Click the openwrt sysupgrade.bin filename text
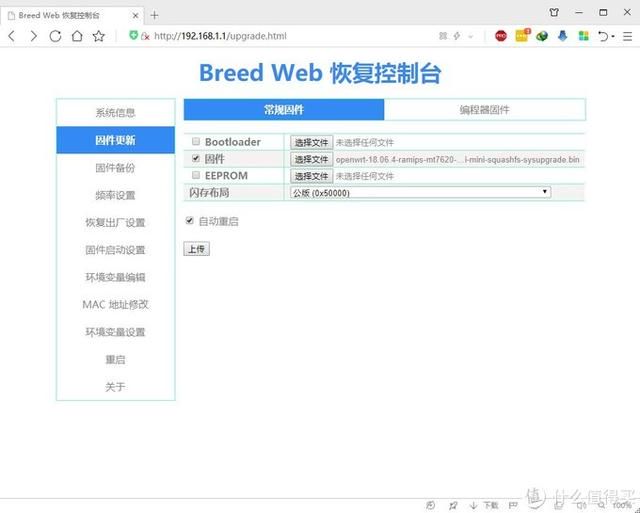 pos(458,160)
